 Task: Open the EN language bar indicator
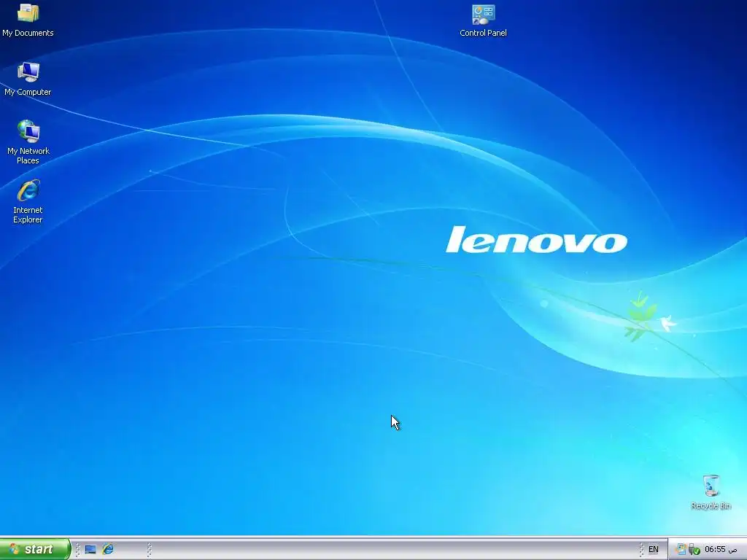click(653, 550)
